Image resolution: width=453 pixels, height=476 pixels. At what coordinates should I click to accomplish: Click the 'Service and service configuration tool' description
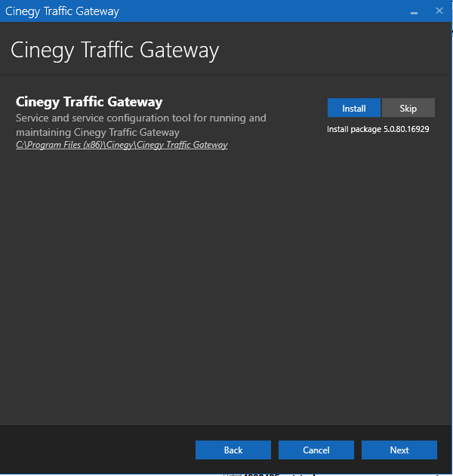point(141,125)
